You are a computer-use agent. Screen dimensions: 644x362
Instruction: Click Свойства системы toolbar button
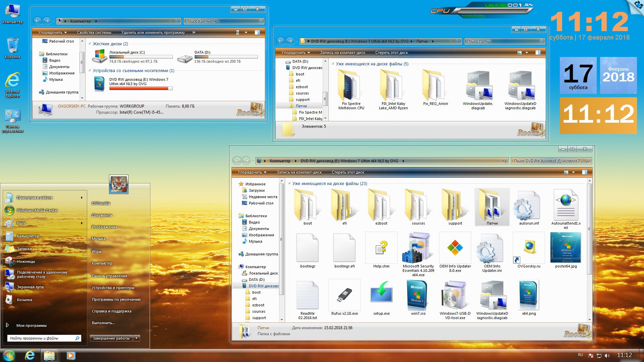click(x=94, y=33)
